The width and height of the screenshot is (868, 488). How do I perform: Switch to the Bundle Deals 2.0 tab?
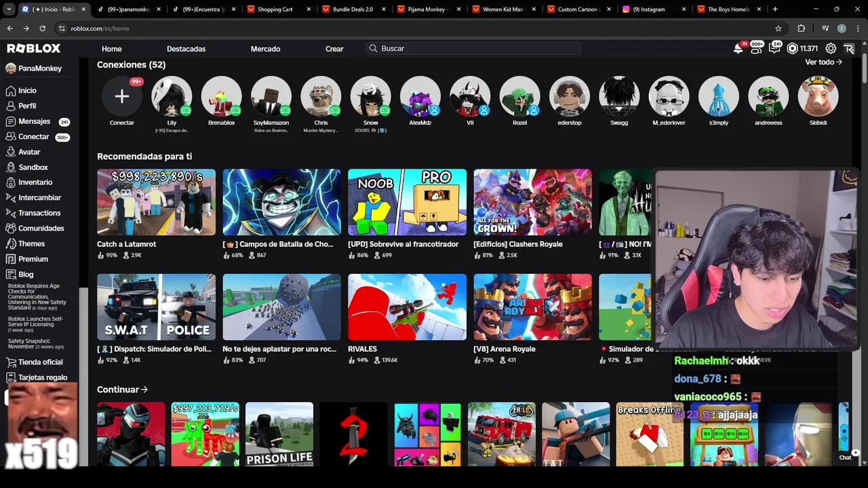coord(353,9)
